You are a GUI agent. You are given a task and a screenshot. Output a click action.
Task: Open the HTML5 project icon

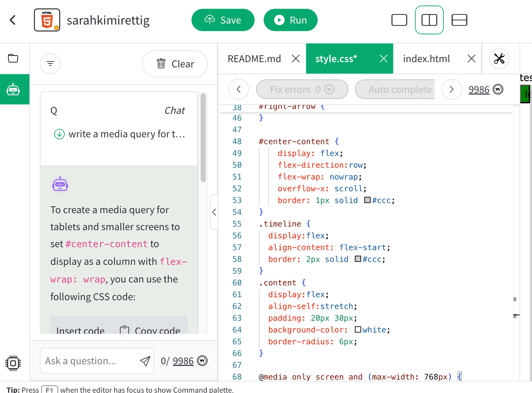(x=47, y=20)
